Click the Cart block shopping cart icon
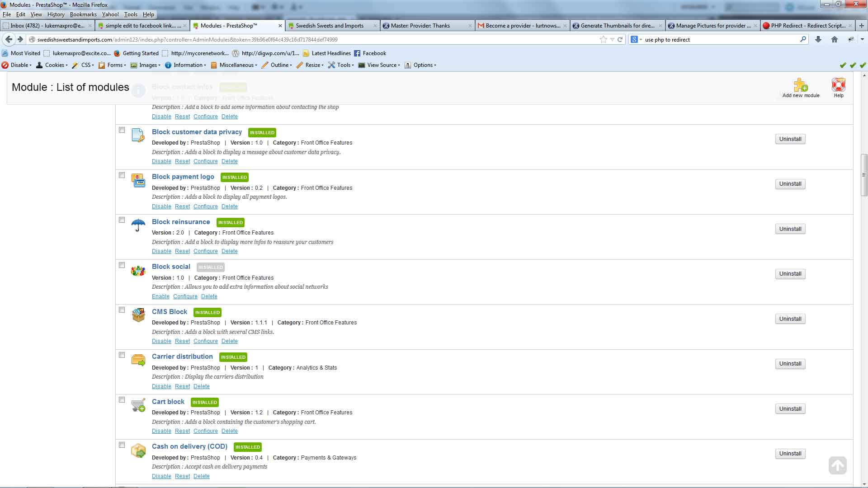868x488 pixels. coord(138,405)
